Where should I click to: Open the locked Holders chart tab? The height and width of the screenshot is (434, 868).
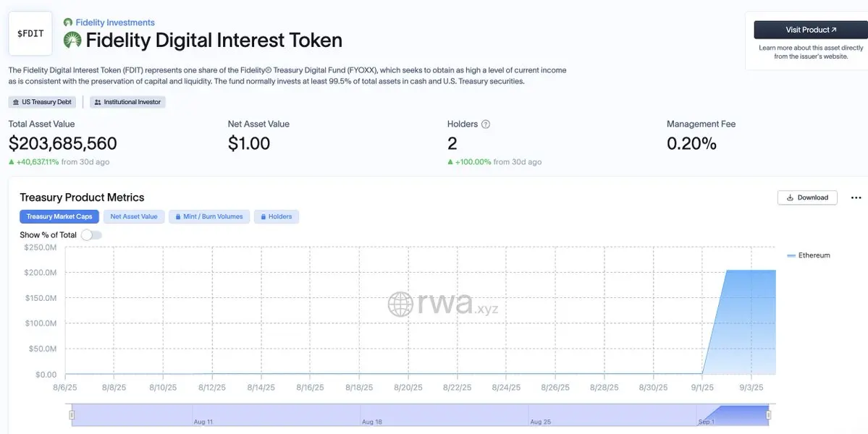(x=277, y=217)
